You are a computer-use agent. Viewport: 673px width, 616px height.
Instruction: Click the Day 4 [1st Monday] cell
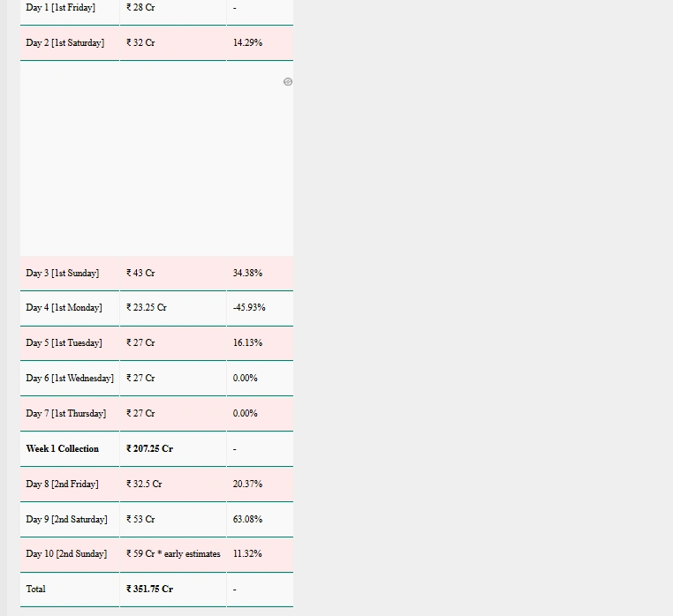tap(64, 308)
